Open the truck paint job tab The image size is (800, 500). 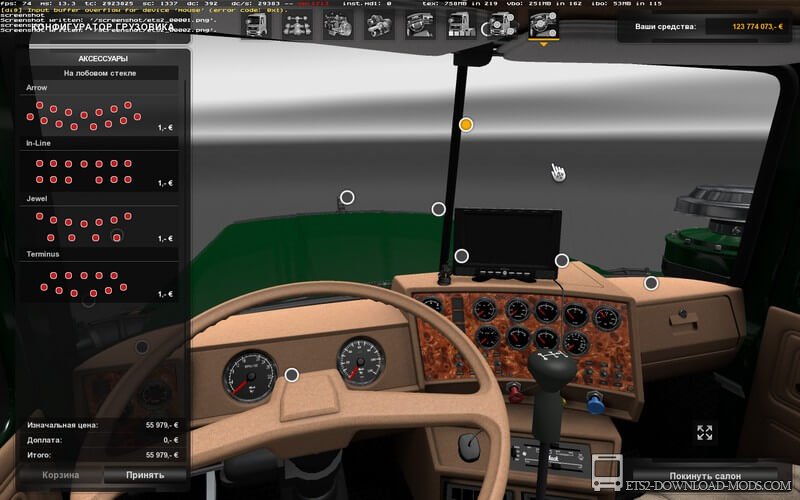461,26
